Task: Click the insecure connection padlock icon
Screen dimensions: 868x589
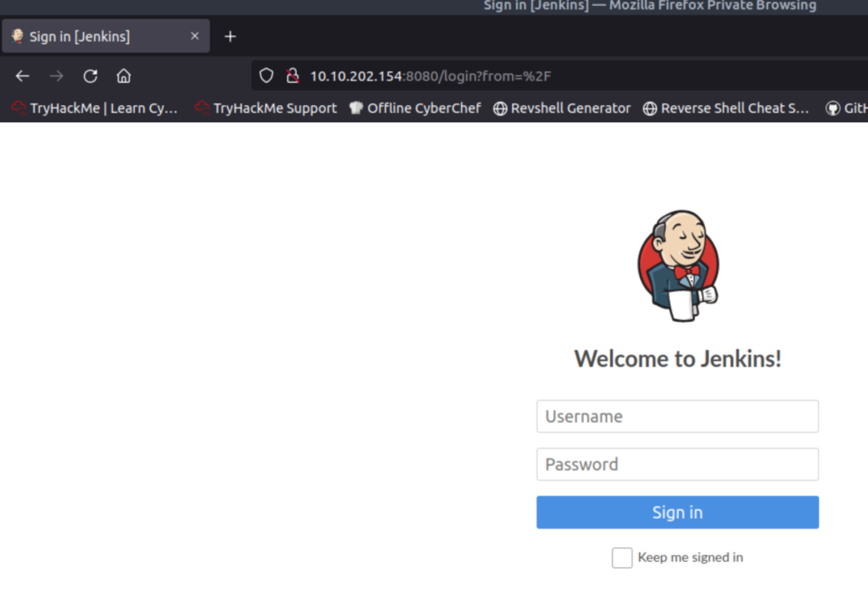Action: [x=292, y=75]
